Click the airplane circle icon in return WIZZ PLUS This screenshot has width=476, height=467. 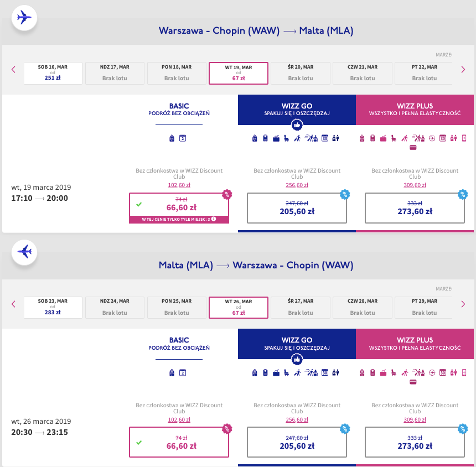(x=432, y=372)
